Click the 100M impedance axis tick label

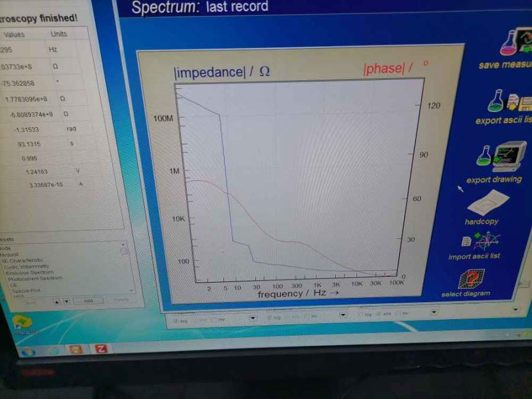click(163, 118)
